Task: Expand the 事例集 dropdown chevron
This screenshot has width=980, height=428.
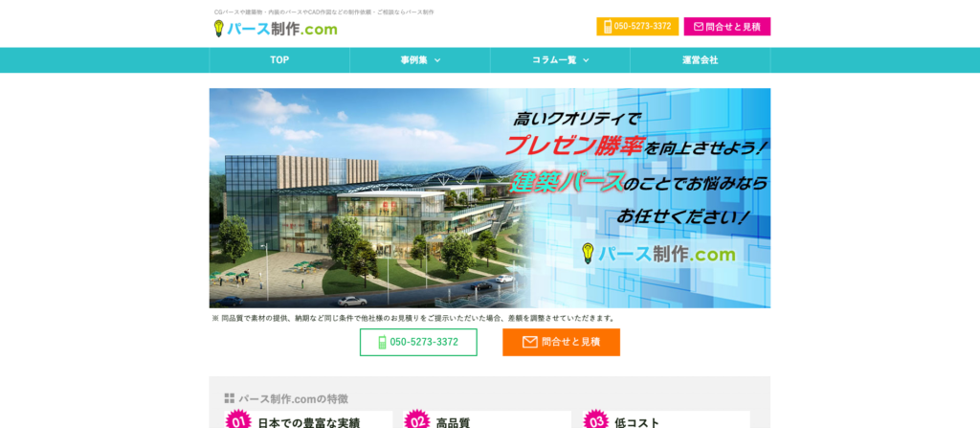Action: click(437, 60)
